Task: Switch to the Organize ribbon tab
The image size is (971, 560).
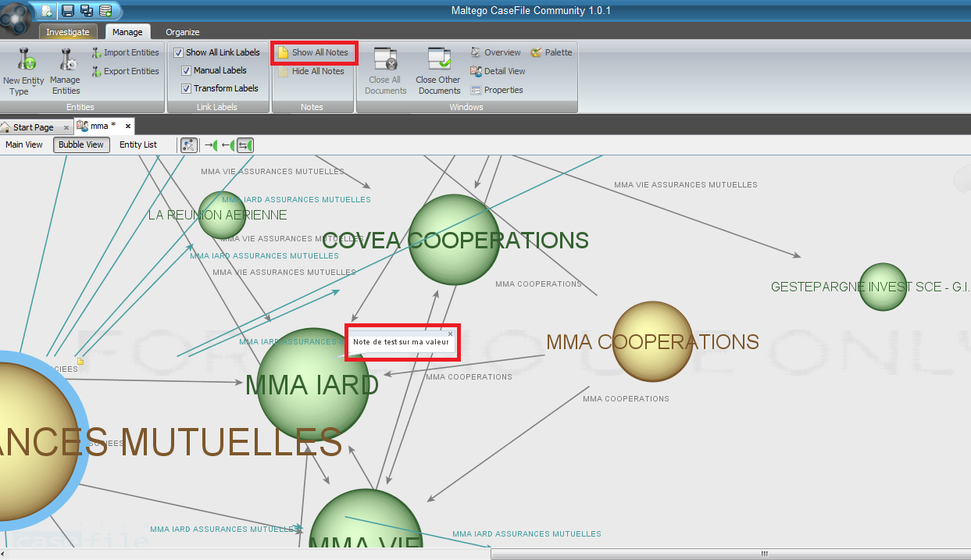Action: pyautogui.click(x=183, y=32)
